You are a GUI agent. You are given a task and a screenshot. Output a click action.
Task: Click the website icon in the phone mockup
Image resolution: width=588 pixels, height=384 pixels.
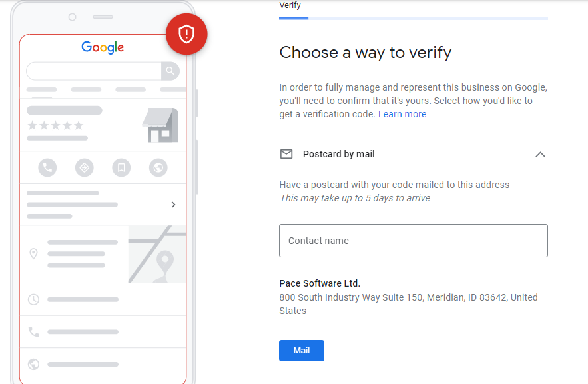[158, 167]
